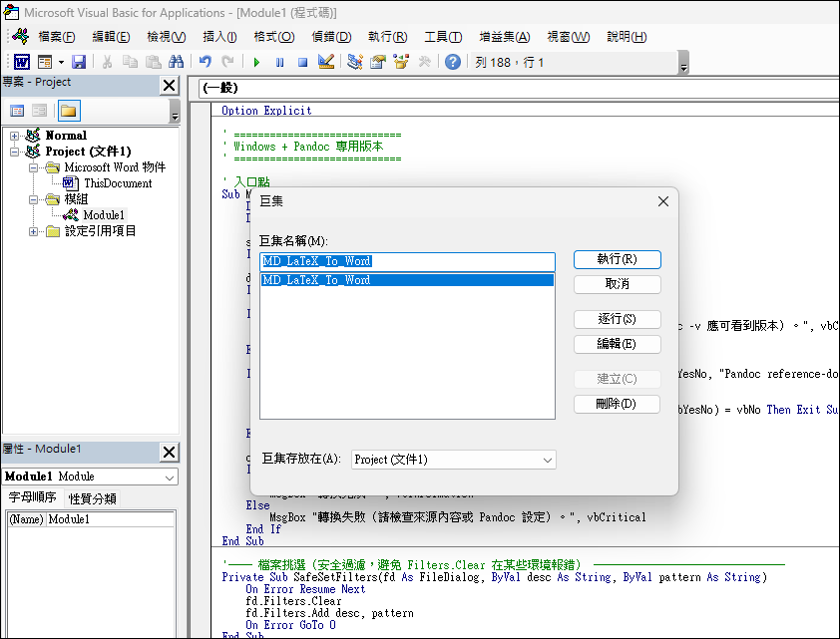Expand the 設定引用項目 folder node
The height and width of the screenshot is (639, 840).
pos(34,231)
